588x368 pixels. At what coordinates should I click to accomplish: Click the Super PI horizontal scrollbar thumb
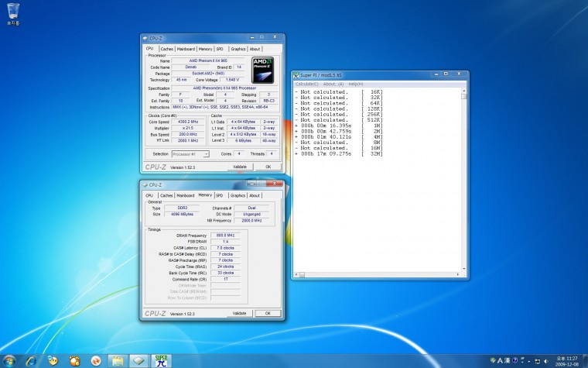point(302,275)
